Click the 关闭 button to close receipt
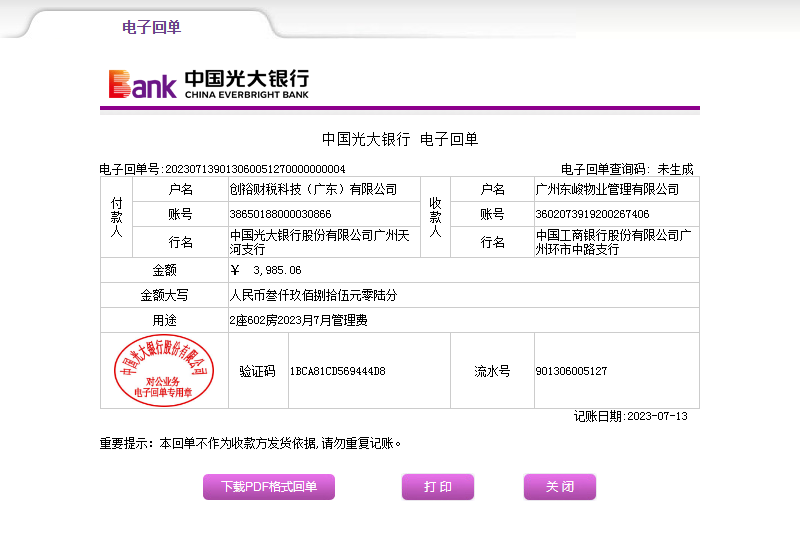The height and width of the screenshot is (534, 800). (559, 487)
